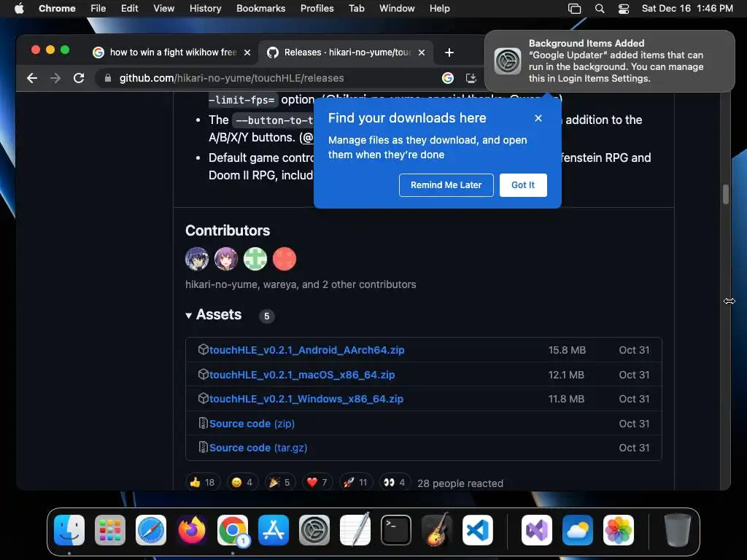Click the Google account icon in address bar
Screen dimensions: 747x560
(448, 78)
